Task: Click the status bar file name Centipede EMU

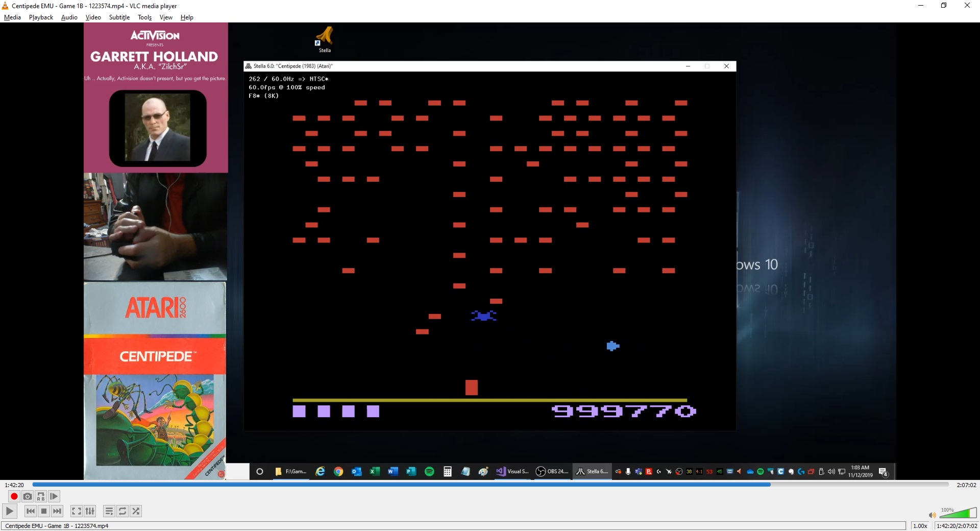Action: (x=57, y=526)
